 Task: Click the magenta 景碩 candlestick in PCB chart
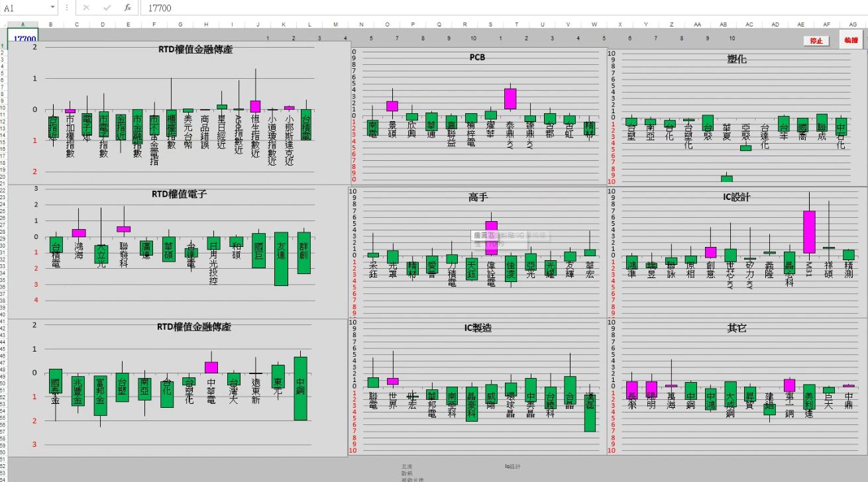(x=392, y=106)
